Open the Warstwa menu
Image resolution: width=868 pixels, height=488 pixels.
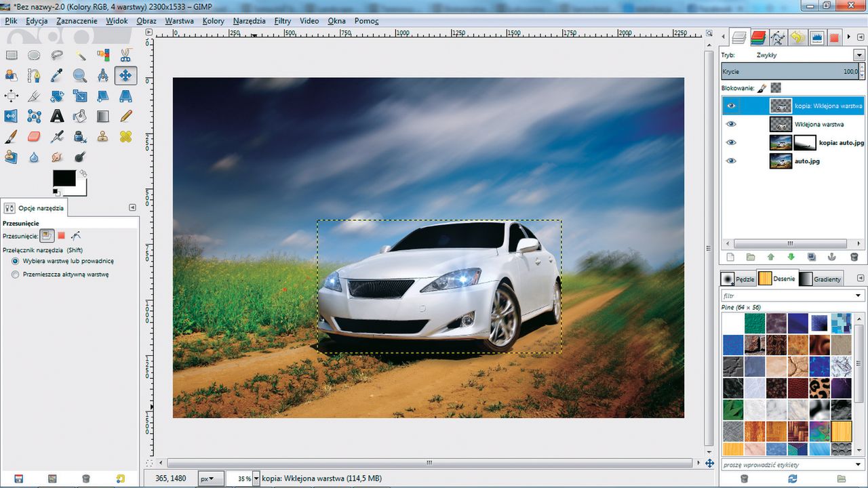click(x=179, y=21)
